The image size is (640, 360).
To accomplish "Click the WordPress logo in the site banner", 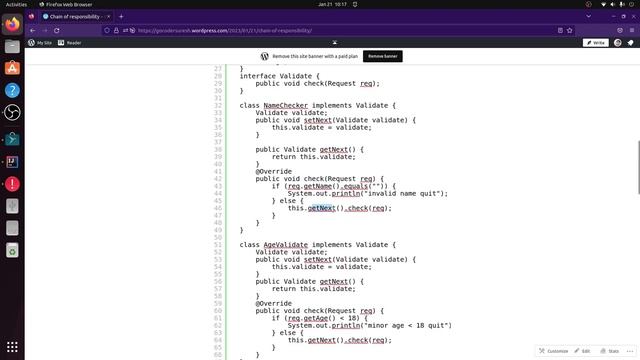I will coord(264,56).
